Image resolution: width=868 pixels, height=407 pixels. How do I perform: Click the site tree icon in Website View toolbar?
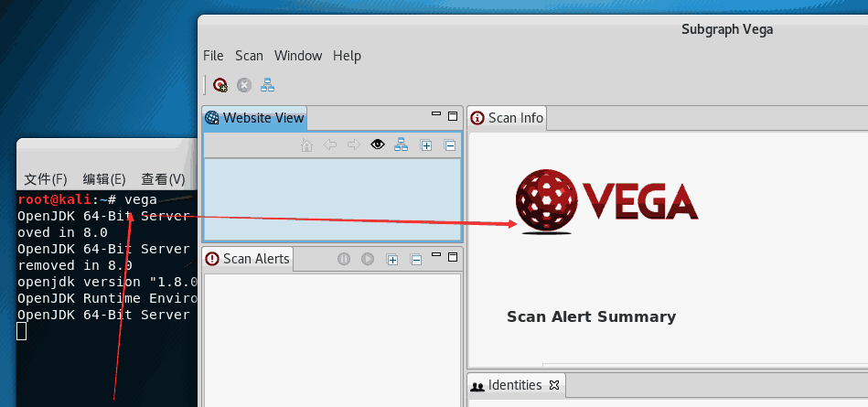click(401, 145)
